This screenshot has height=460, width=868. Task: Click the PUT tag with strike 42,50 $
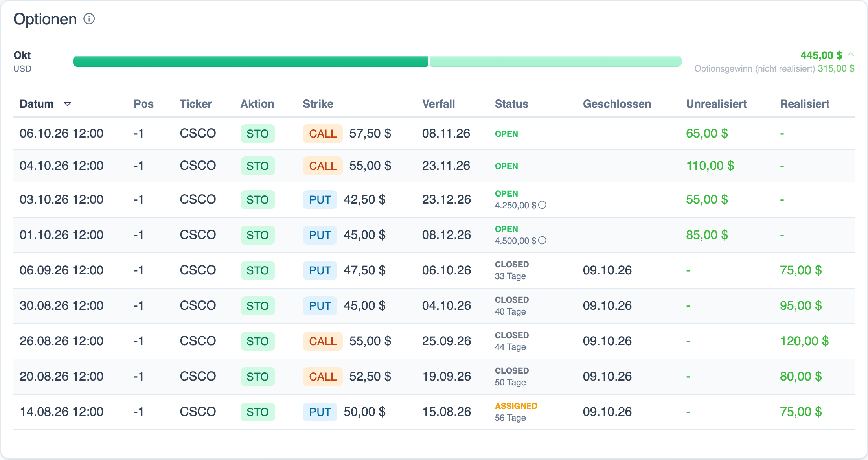[x=320, y=200]
